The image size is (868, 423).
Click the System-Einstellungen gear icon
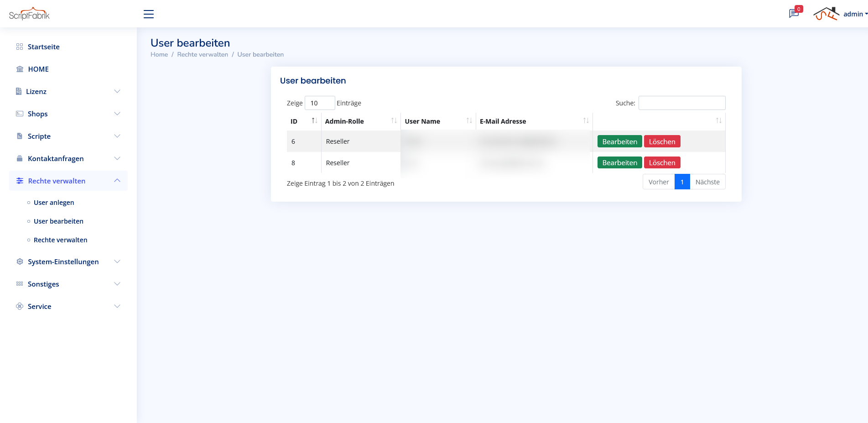(20, 261)
